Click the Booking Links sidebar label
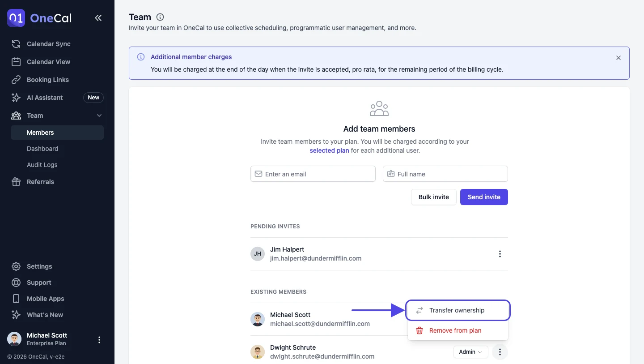 tap(48, 80)
